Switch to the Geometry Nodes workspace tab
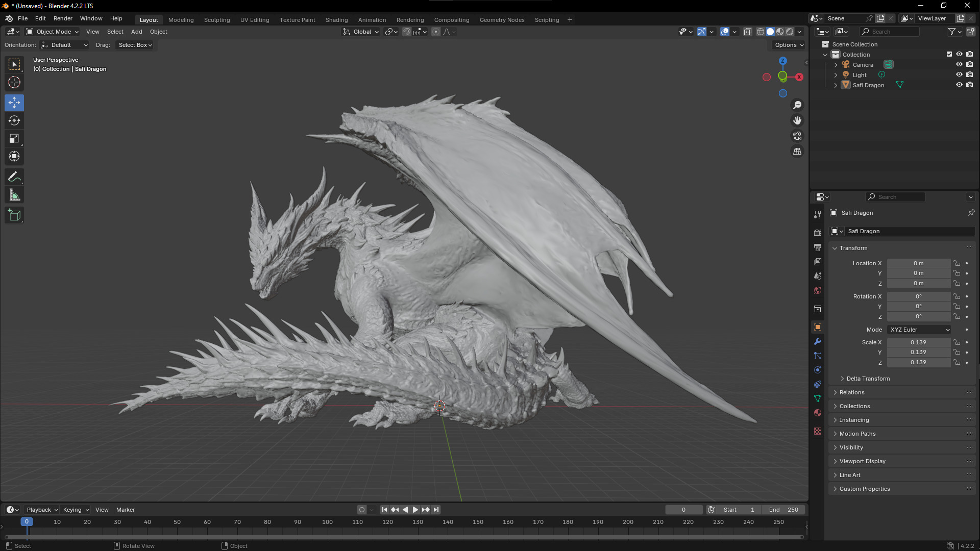The width and height of the screenshot is (980, 551). pyautogui.click(x=502, y=20)
